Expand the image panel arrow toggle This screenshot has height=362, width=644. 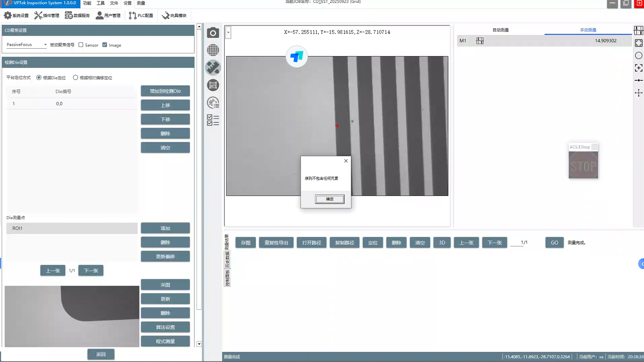(228, 32)
